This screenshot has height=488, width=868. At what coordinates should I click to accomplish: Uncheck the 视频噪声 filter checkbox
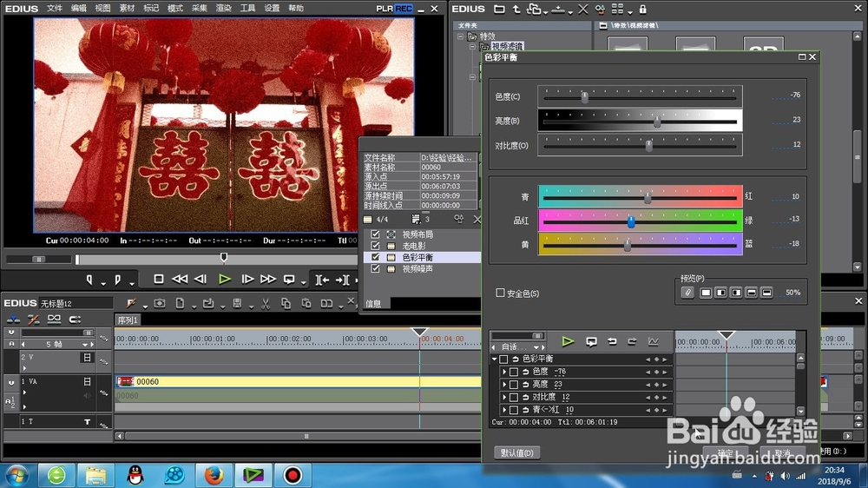375,268
